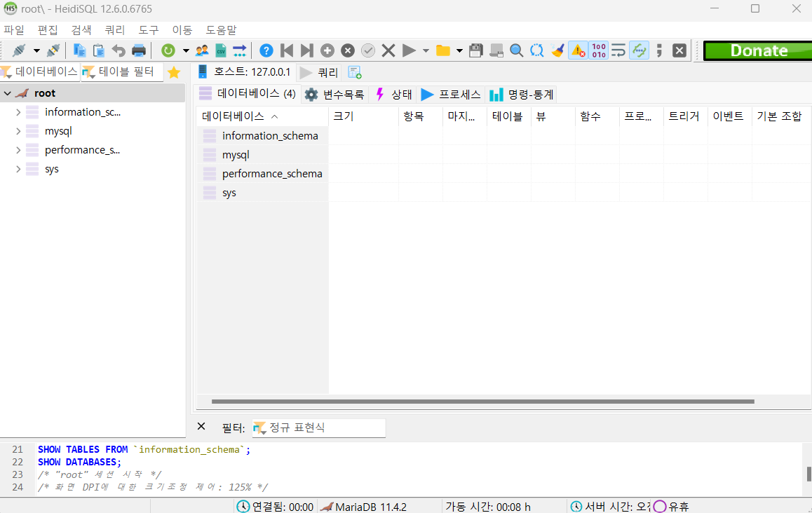The image size is (812, 513).
Task: Undo with the curved arrow icon
Action: (x=119, y=50)
